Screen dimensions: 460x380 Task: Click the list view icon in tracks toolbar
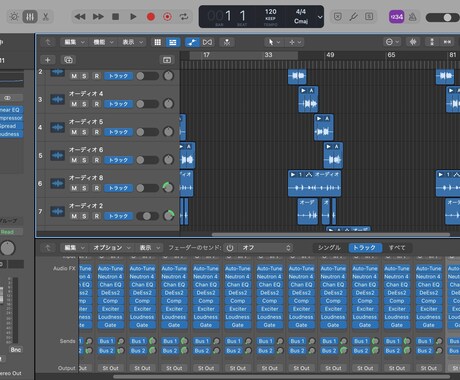173,42
